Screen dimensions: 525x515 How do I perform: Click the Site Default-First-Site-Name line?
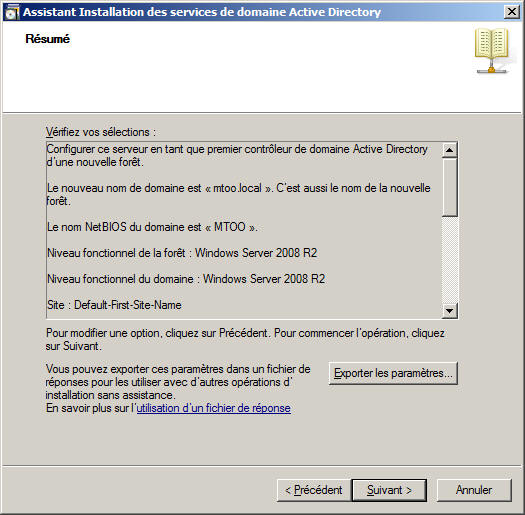click(114, 305)
